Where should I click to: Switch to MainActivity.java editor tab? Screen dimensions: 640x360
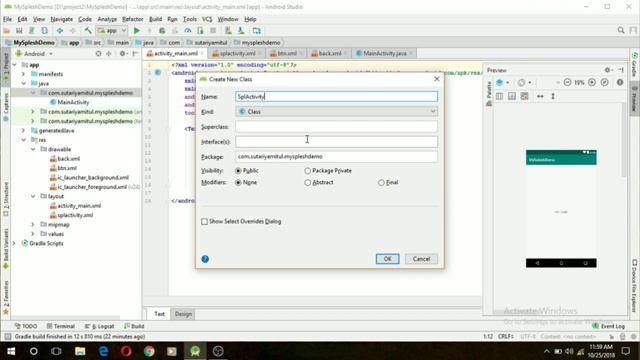384,53
